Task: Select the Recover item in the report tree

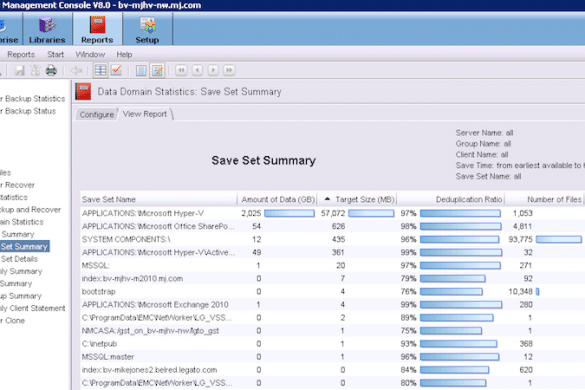Action: 18,185
